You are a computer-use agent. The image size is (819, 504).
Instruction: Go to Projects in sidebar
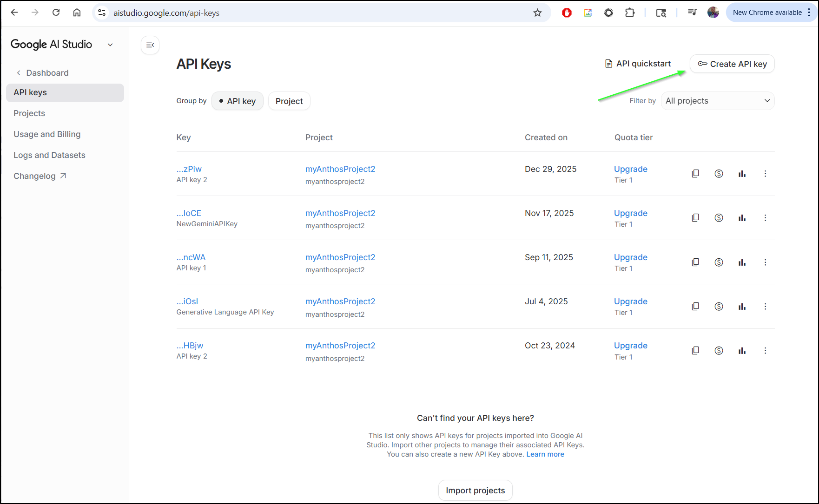tap(29, 113)
